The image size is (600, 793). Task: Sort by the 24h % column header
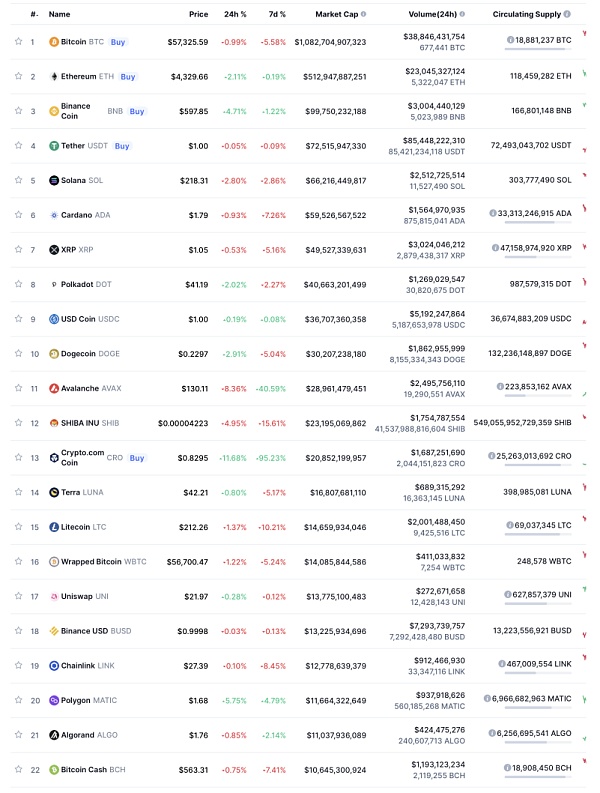click(x=235, y=14)
